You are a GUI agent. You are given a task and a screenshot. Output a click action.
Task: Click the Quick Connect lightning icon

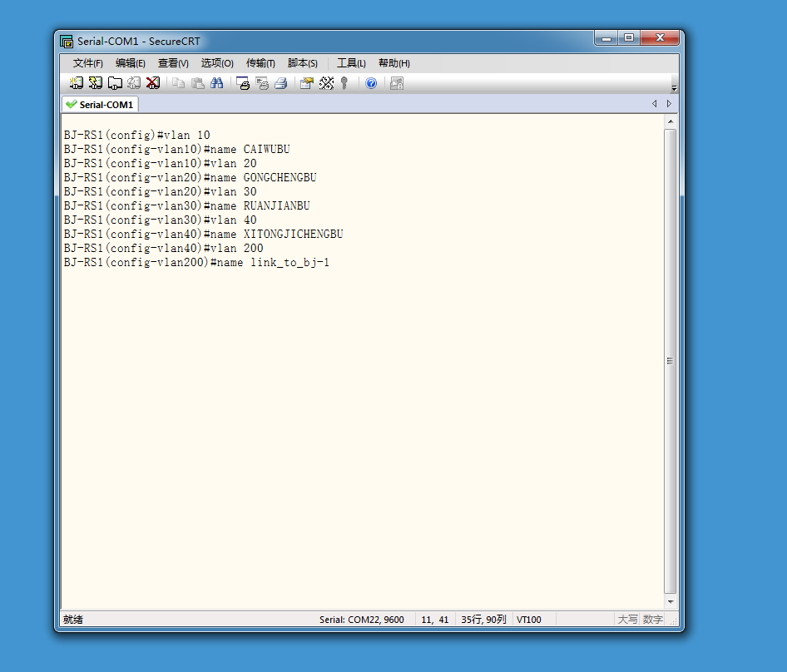tap(96, 83)
